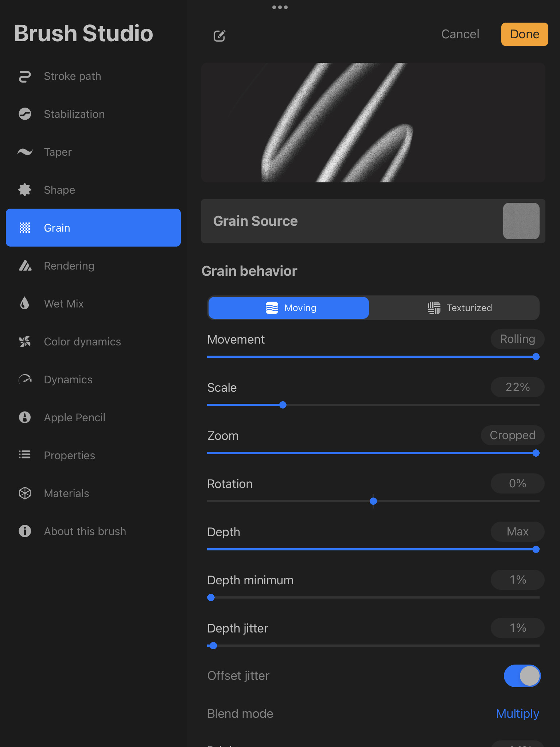Open the three-dot menu at top
The image size is (560, 747).
(x=280, y=7)
